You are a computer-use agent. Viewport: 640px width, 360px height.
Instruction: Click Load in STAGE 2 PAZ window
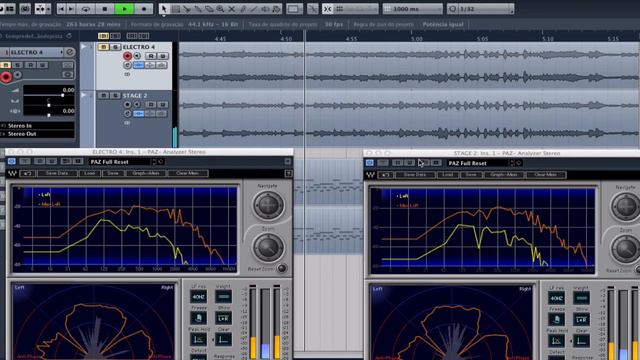(x=448, y=175)
